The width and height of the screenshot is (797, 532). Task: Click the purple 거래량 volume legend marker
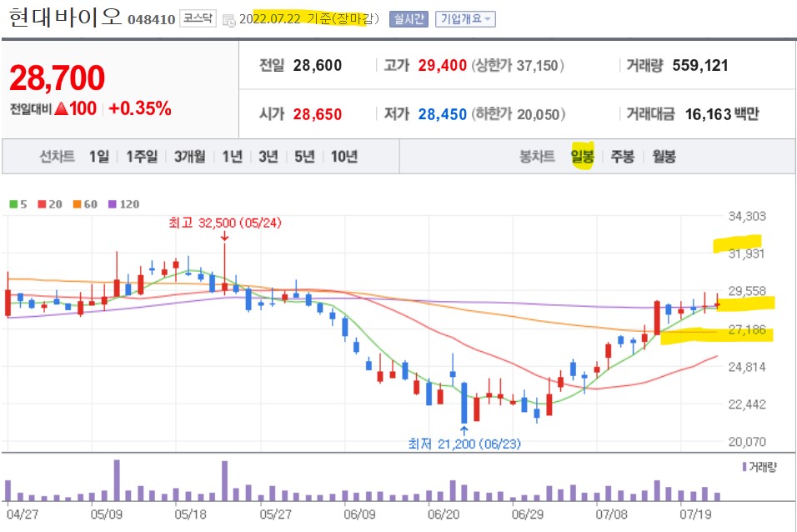click(744, 467)
